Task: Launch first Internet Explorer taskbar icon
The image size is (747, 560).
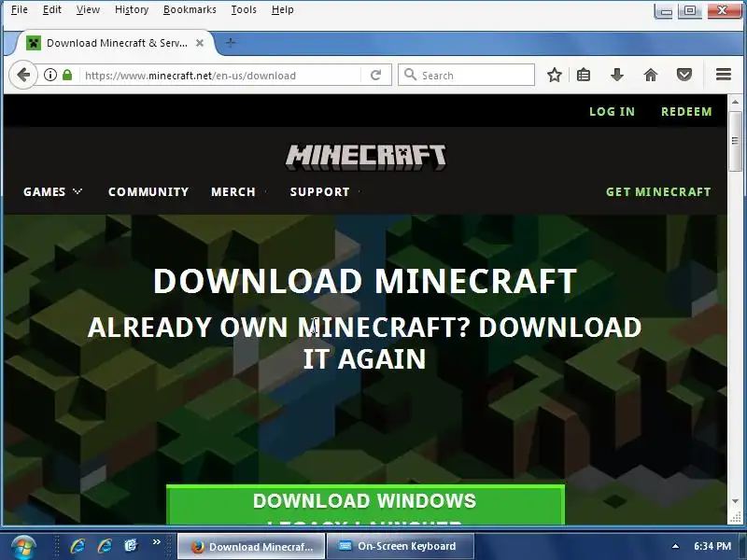Action: (x=78, y=546)
